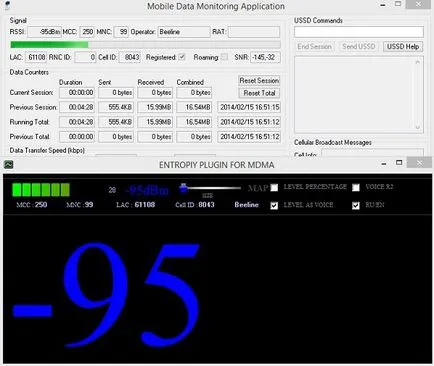
Task: Click the LAC : 61108 label in plugin
Action: [135, 205]
